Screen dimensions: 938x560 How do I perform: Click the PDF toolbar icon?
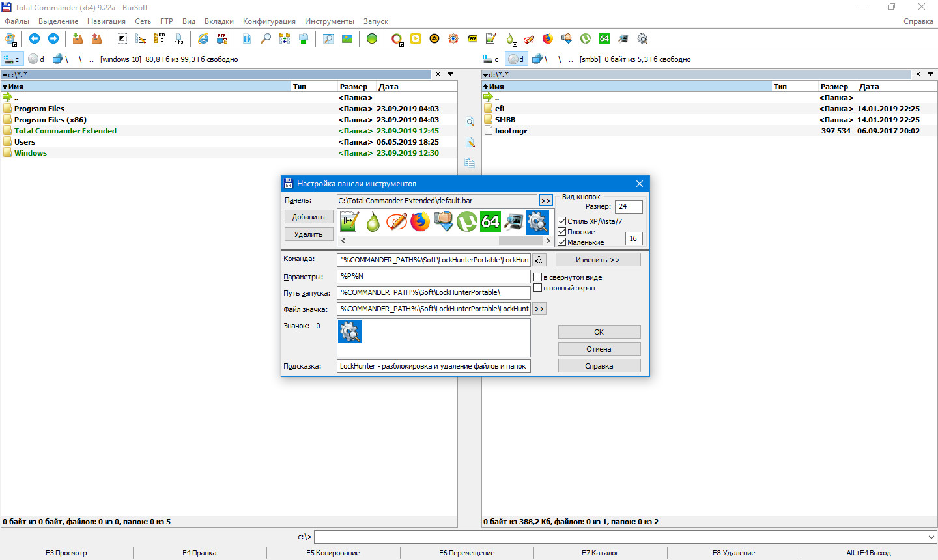472,38
